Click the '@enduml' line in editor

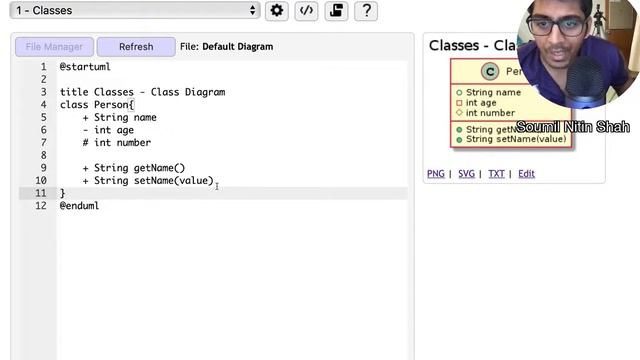pos(79,206)
